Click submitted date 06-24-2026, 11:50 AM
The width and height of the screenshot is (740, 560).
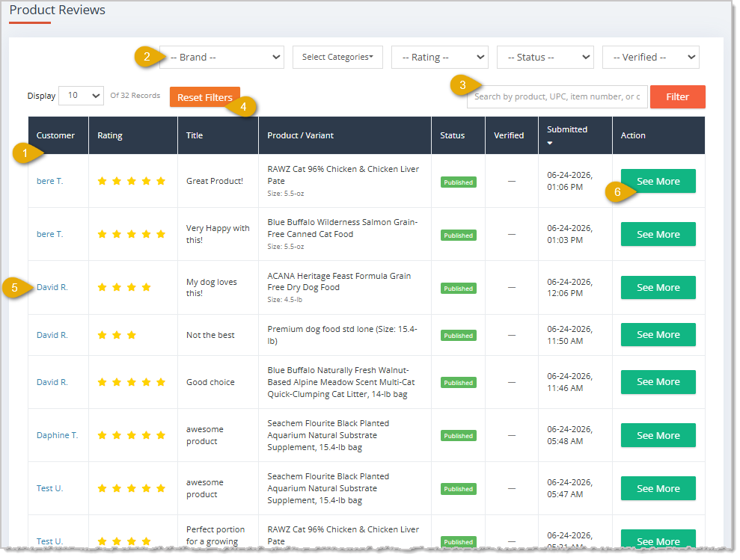click(569, 335)
